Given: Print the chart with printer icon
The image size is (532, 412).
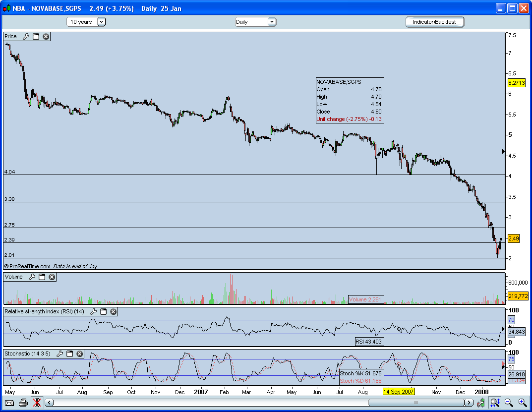Looking at the screenshot, I should pos(23,403).
